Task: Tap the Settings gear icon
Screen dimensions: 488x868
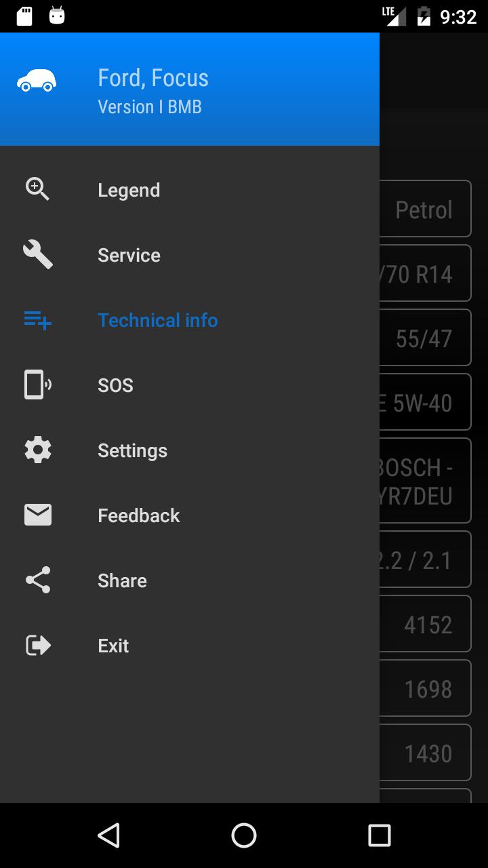Action: pos(37,450)
